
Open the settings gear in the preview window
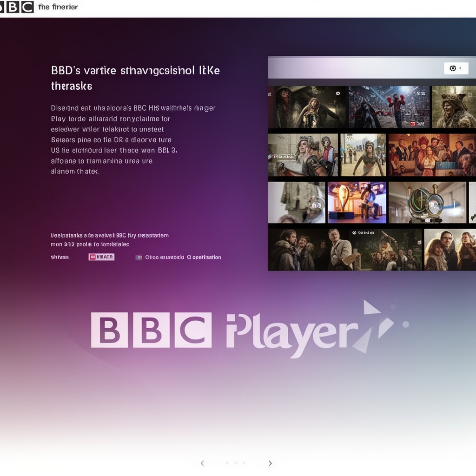pos(453,68)
